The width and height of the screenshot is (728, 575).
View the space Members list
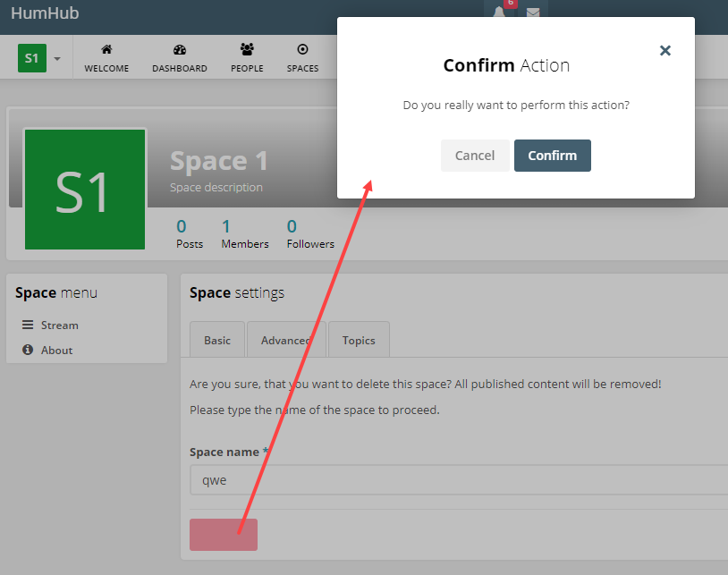coord(244,234)
